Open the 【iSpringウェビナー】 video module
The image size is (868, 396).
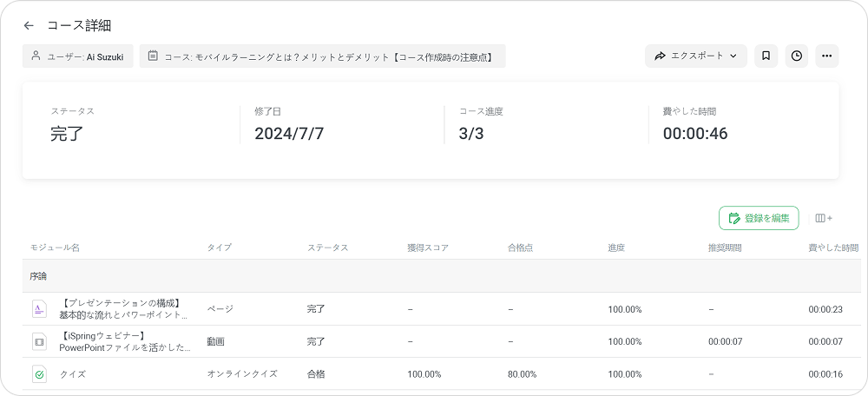coord(124,341)
